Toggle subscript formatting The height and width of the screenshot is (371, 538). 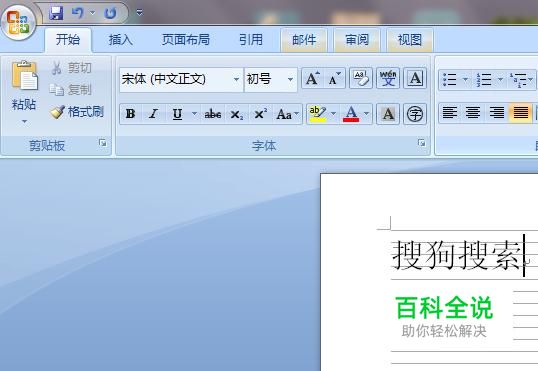pos(237,114)
